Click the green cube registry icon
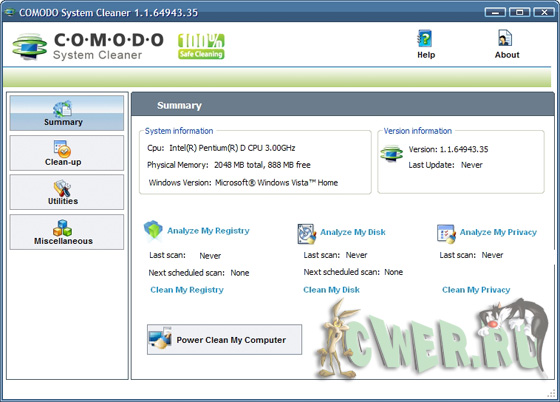This screenshot has width=560, height=402. tap(153, 229)
